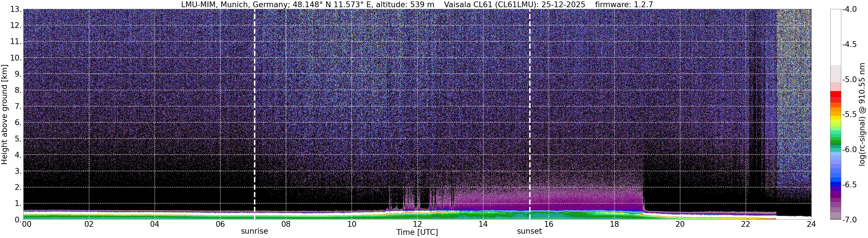868x238 pixels.
Task: Click the 'sunrise' label below the axis
Action: [x=254, y=231]
